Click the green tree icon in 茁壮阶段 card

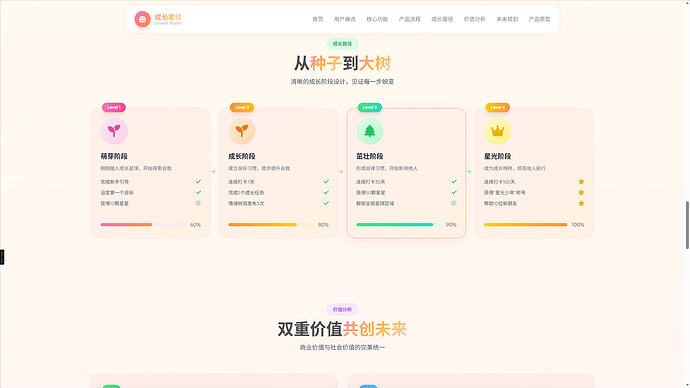(x=370, y=131)
